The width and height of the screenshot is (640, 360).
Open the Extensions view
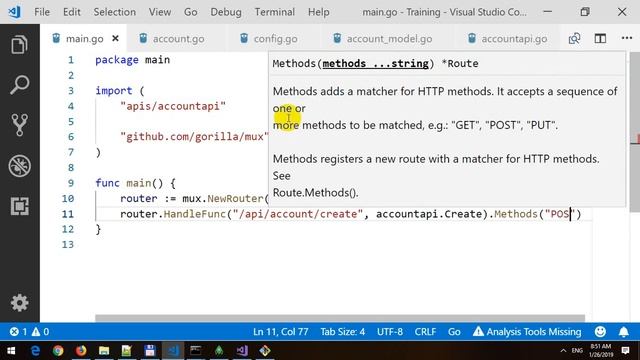[19, 206]
